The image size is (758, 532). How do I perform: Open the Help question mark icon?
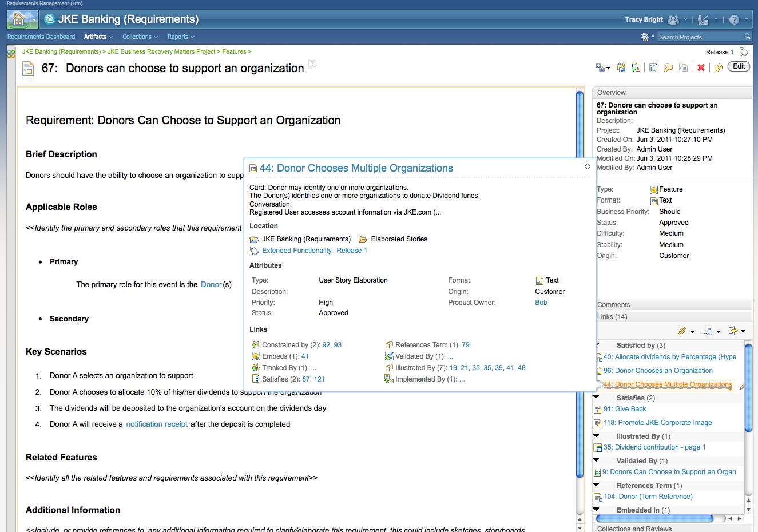734,20
